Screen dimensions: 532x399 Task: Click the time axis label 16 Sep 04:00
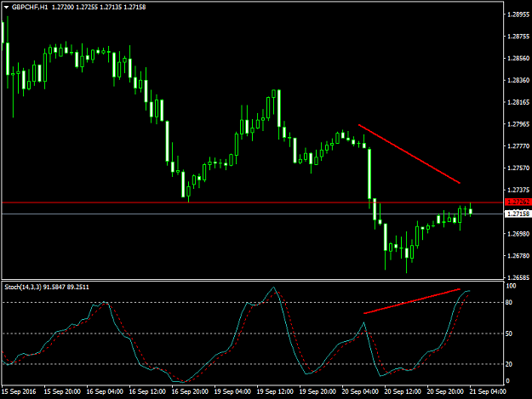pyautogui.click(x=105, y=391)
